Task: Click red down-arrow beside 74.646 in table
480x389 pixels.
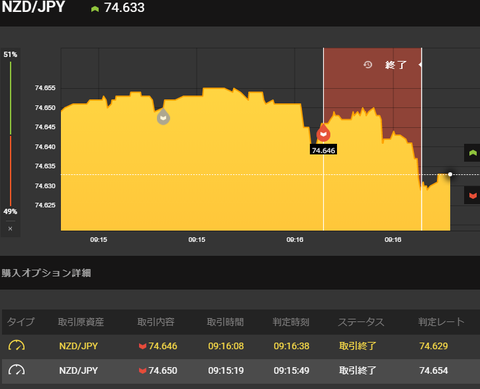Action: pos(142,346)
